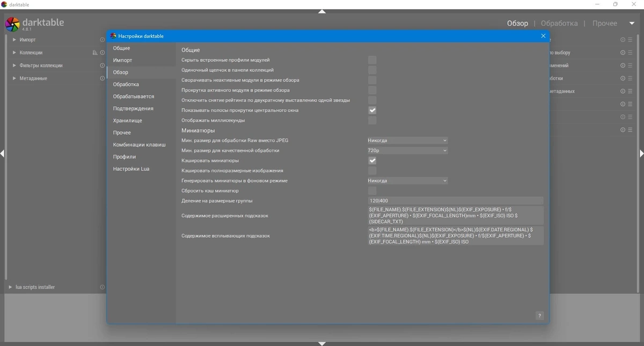Tick the 'Сбросить кэш миниатюр' checkbox
This screenshot has width=644, height=346.
point(372,190)
